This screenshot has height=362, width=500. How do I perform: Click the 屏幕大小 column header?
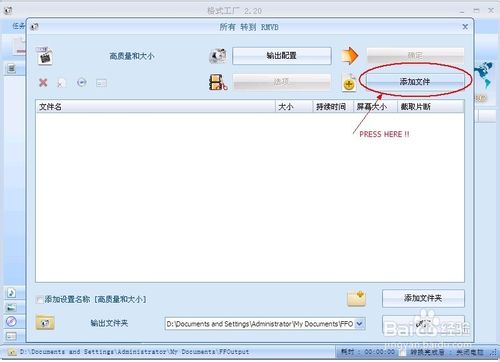[x=375, y=107]
